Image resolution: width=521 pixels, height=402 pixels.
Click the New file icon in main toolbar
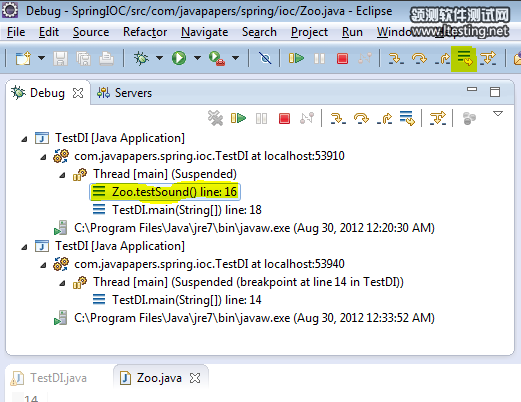[23, 58]
